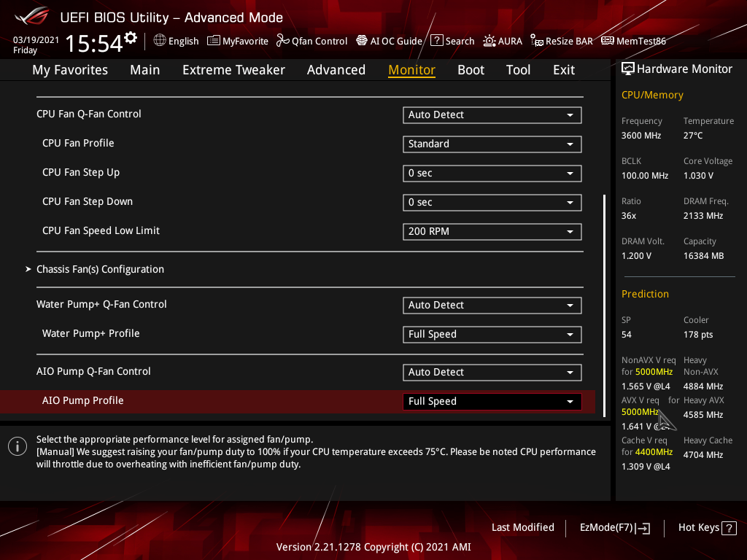Click Last Modified button

pos(522,528)
